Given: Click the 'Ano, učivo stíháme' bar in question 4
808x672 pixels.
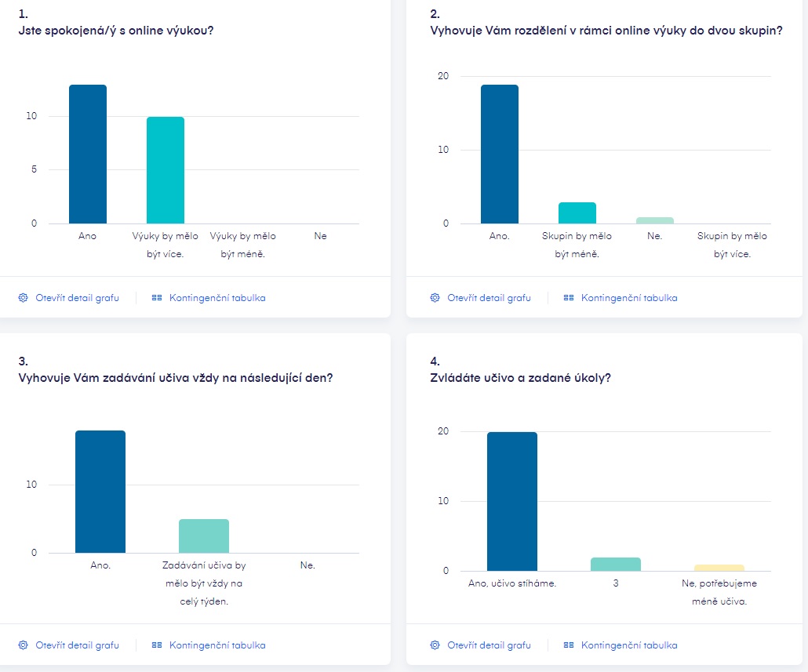Looking at the screenshot, I should [512, 502].
